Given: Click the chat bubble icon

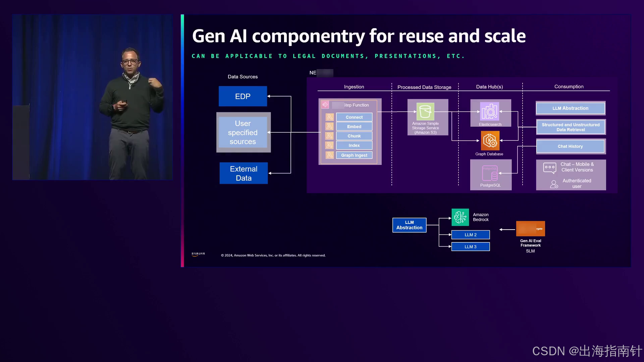Looking at the screenshot, I should coord(549,168).
